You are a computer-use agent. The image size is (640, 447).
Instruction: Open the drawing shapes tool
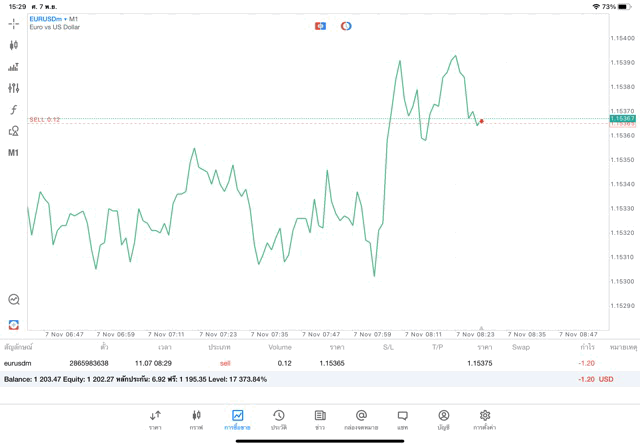14,131
